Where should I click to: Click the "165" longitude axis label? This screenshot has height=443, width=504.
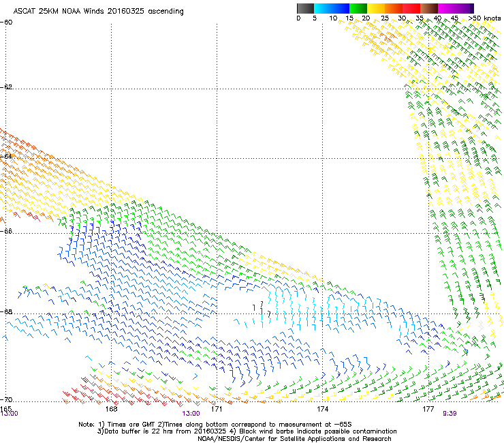click(x=5, y=408)
